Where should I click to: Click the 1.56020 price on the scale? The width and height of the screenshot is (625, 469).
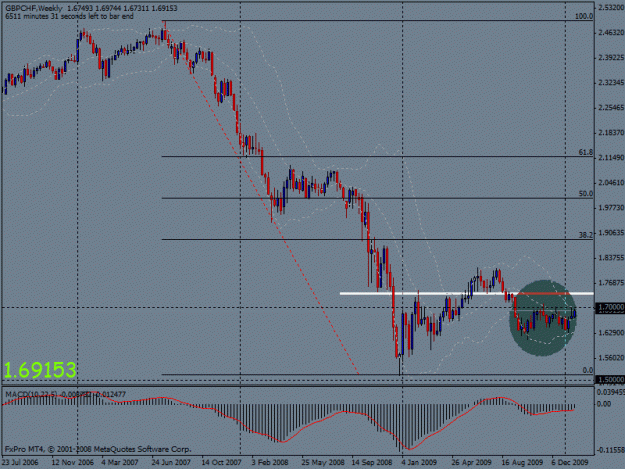click(611, 358)
